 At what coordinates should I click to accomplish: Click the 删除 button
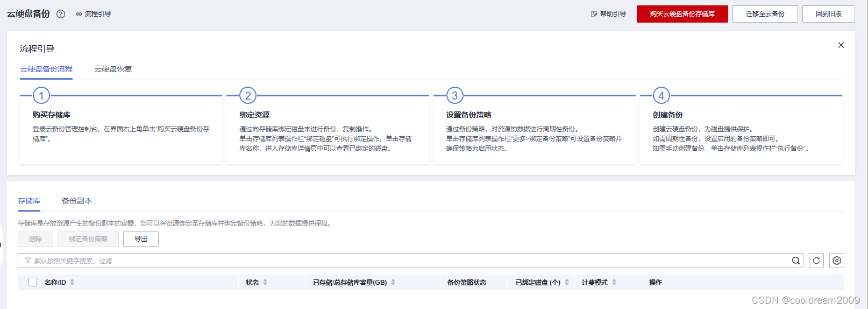(x=35, y=239)
